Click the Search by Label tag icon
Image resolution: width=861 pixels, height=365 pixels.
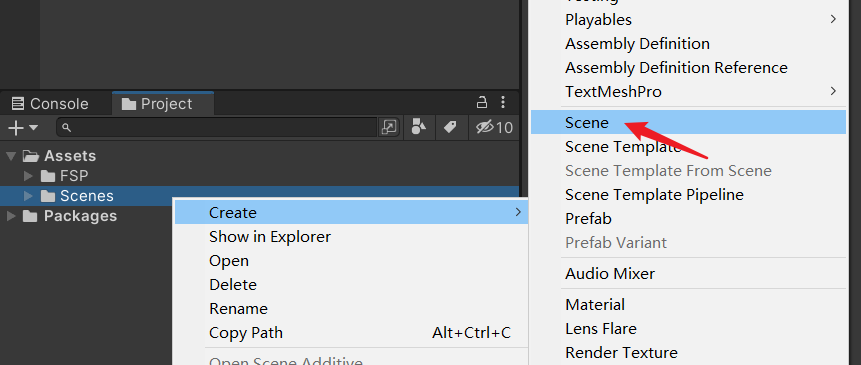tap(450, 127)
